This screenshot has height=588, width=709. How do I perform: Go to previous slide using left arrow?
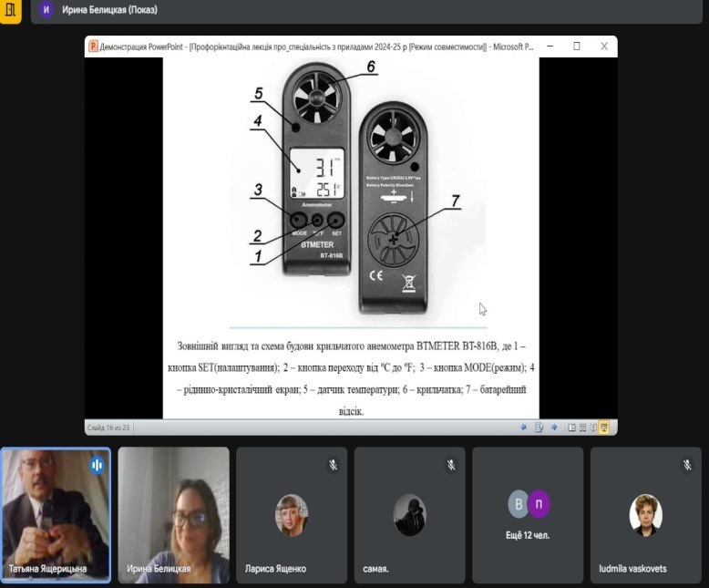click(524, 427)
